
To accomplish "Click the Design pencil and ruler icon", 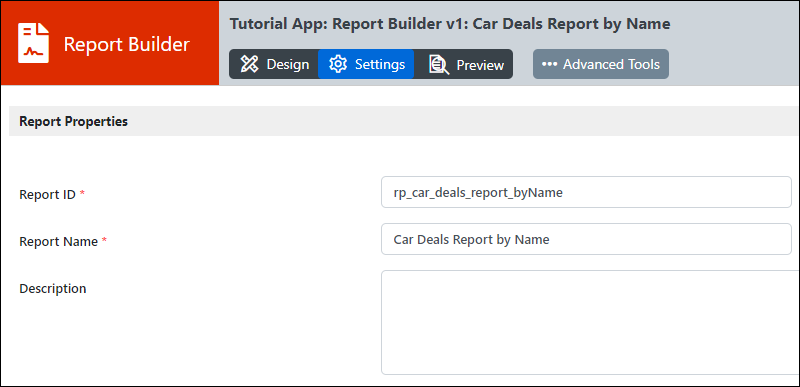I will tap(249, 64).
